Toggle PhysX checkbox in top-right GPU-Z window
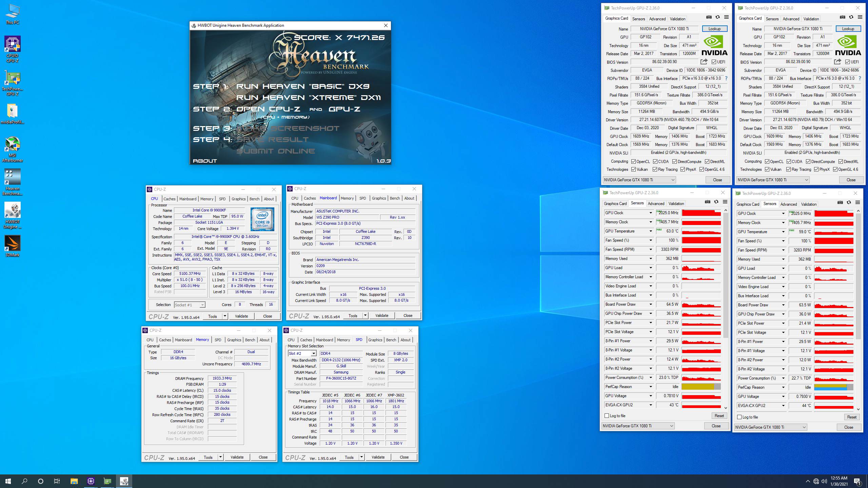The image size is (868, 488). pyautogui.click(x=816, y=169)
